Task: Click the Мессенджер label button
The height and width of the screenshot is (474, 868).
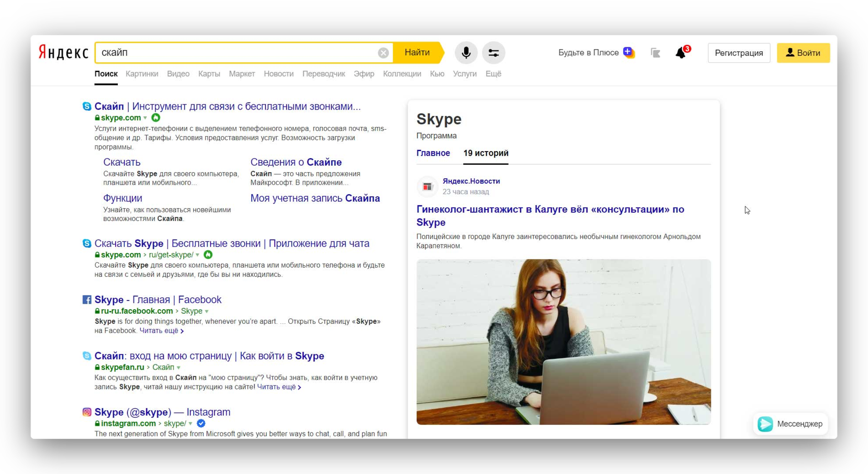Action: point(799,424)
